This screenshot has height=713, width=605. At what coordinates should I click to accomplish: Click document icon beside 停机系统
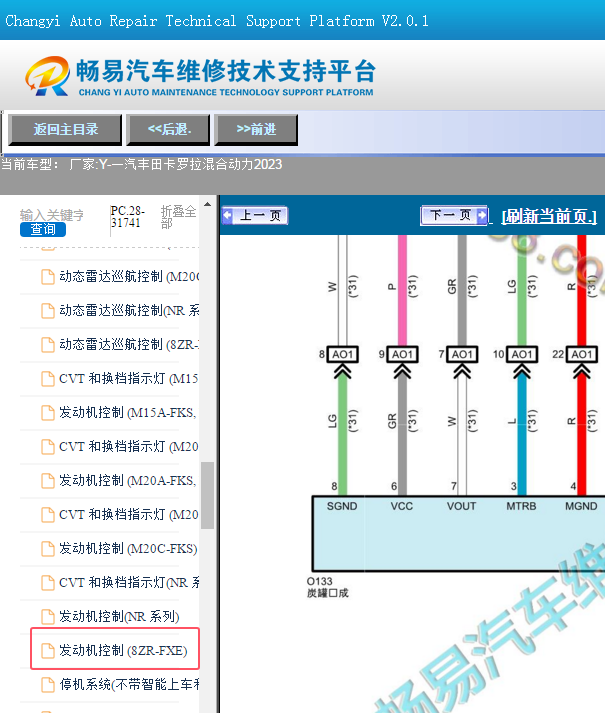(x=48, y=685)
